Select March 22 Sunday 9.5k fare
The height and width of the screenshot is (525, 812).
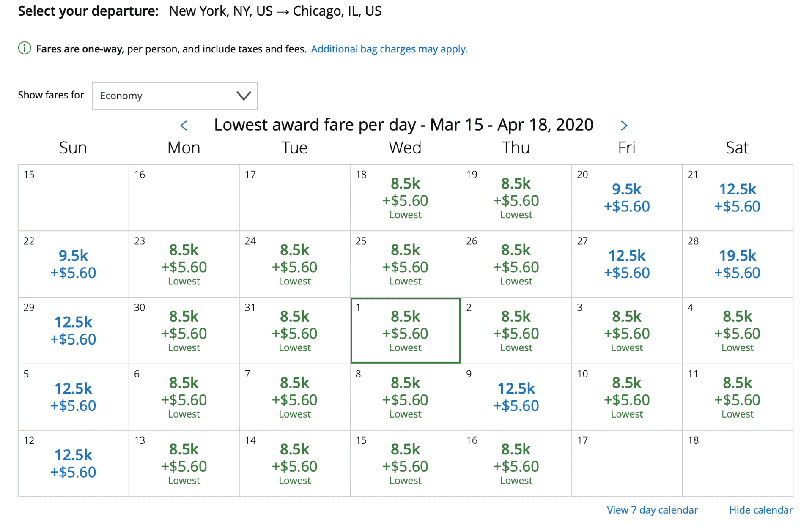[73, 264]
